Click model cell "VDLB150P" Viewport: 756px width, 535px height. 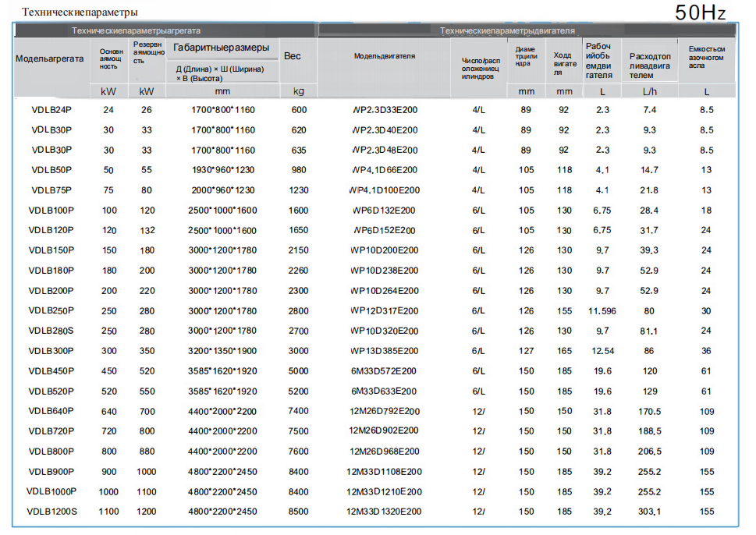click(51, 250)
